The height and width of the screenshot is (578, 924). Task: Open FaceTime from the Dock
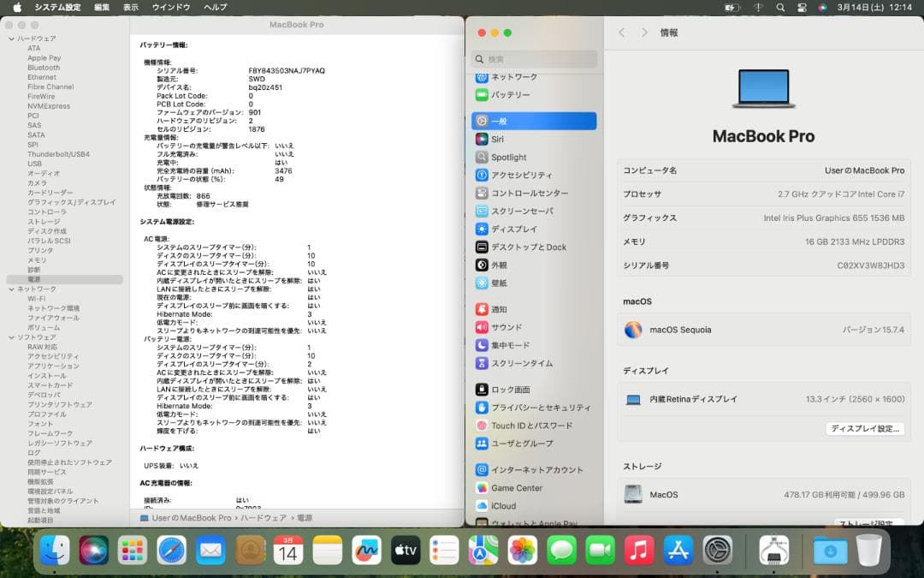point(601,551)
